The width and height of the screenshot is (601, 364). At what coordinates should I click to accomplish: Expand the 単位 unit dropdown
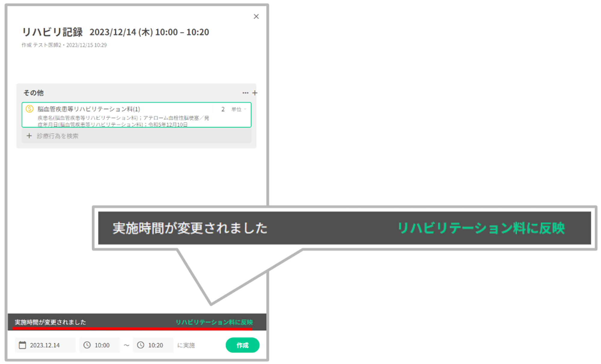pyautogui.click(x=239, y=109)
